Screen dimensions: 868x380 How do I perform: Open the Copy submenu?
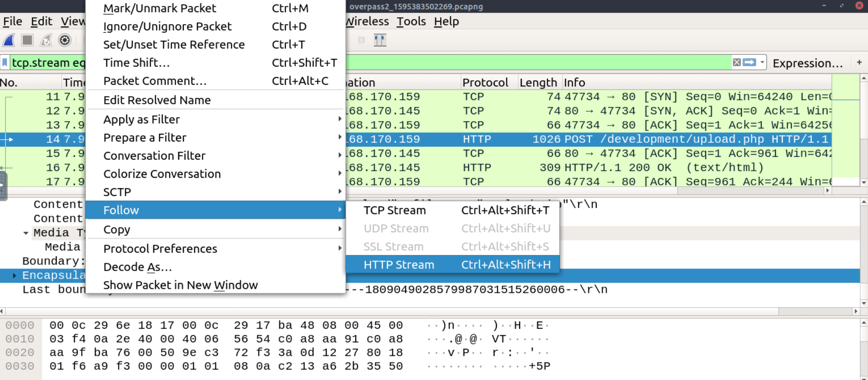click(117, 229)
